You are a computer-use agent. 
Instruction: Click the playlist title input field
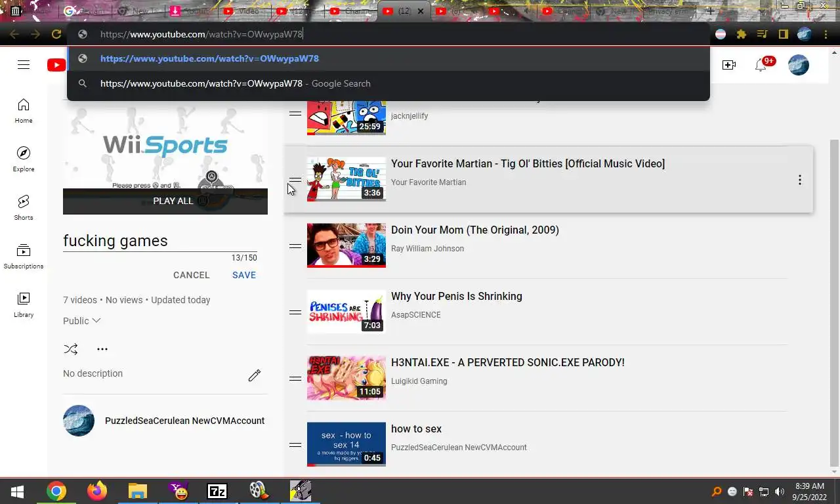[160, 241]
